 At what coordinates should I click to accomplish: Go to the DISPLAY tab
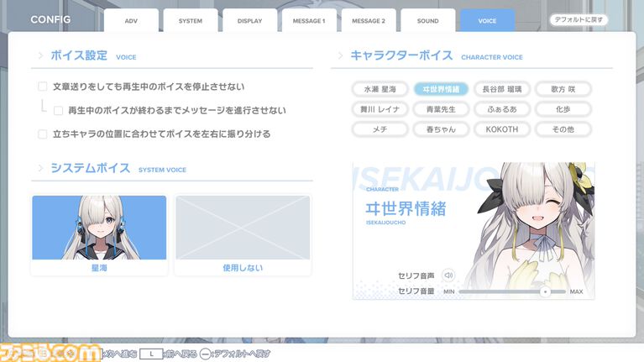click(x=249, y=21)
